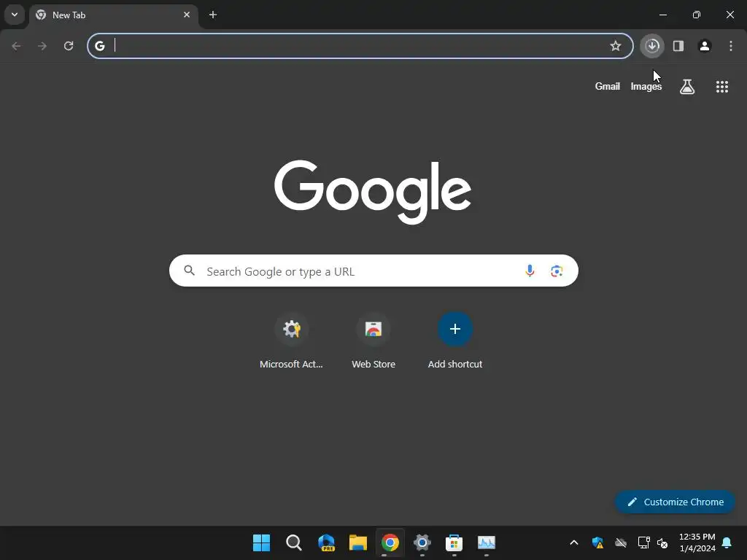Open the Google apps grid icon
747x560 pixels.
pyautogui.click(x=722, y=87)
